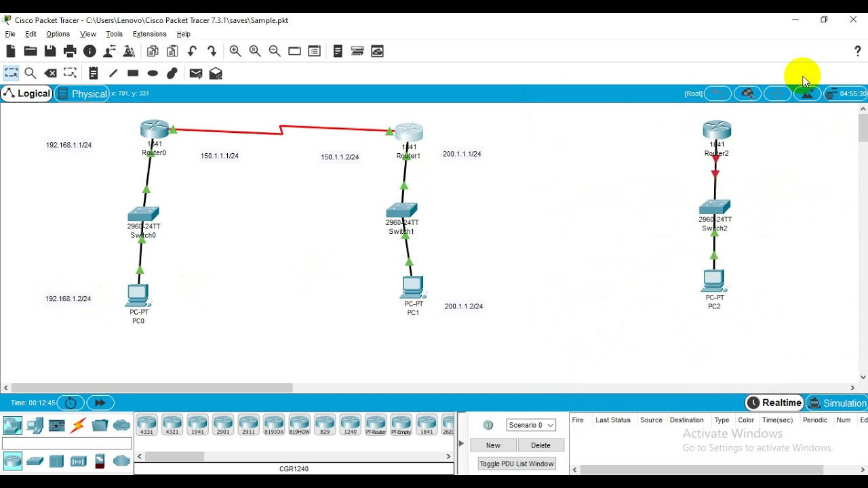Screen dimensions: 868x488
Task: Select the Draw Ellipse tool
Action: (153, 73)
